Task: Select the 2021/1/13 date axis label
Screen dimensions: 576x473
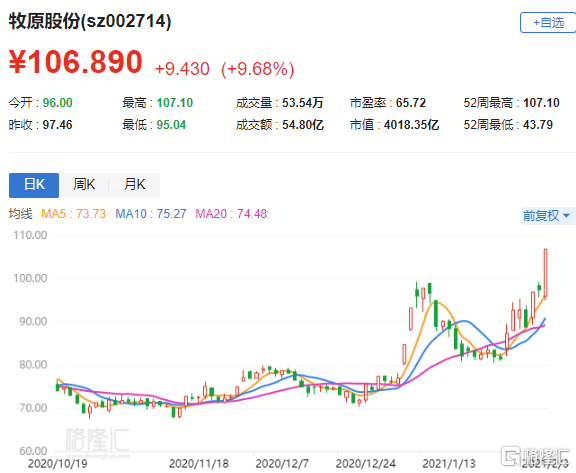Action: [449, 463]
